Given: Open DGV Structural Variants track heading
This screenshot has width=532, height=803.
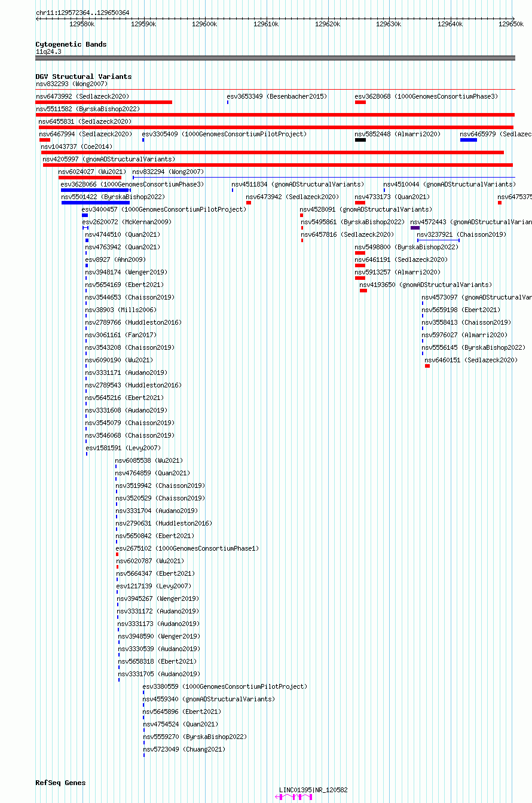Looking at the screenshot, I should pyautogui.click(x=84, y=77).
